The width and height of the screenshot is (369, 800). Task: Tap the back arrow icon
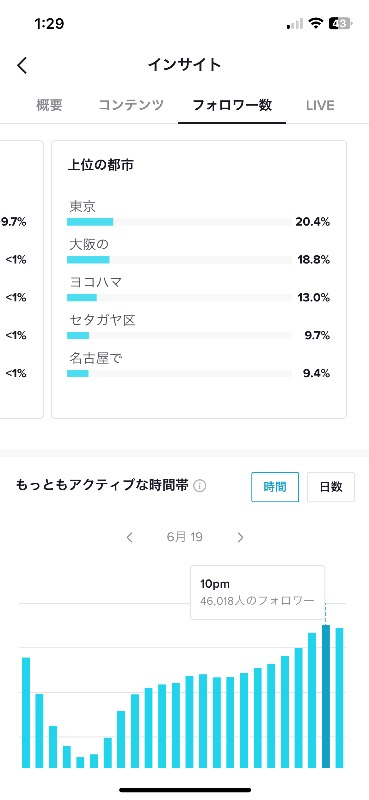point(22,65)
